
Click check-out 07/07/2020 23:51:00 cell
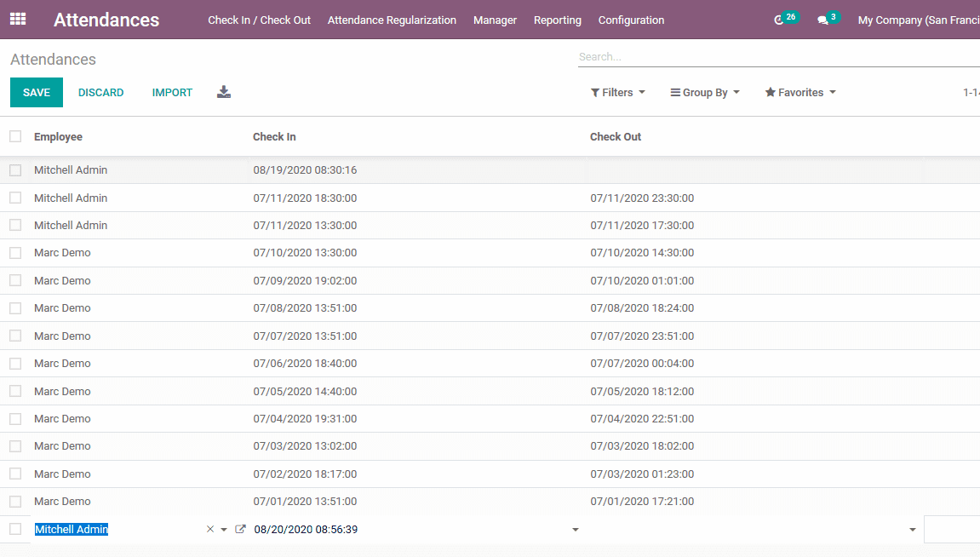pyautogui.click(x=642, y=336)
